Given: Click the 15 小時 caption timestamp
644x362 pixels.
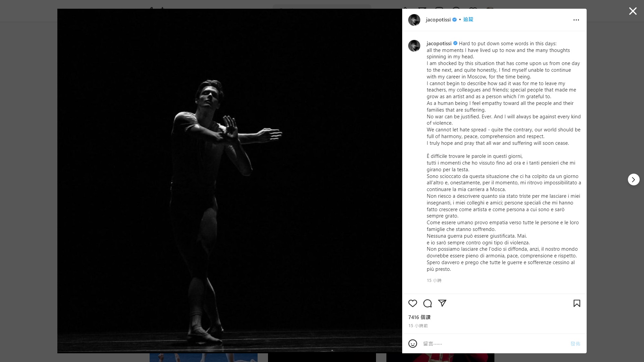Looking at the screenshot, I should click(434, 281).
